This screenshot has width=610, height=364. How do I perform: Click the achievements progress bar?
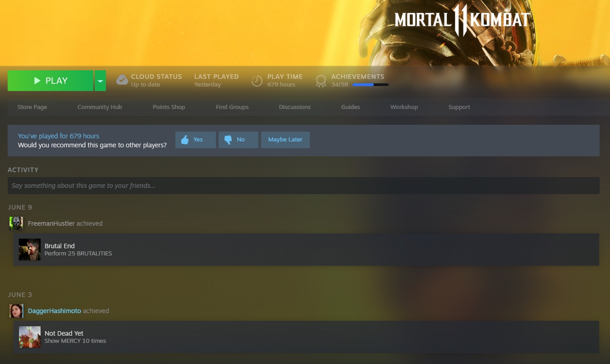tap(371, 85)
